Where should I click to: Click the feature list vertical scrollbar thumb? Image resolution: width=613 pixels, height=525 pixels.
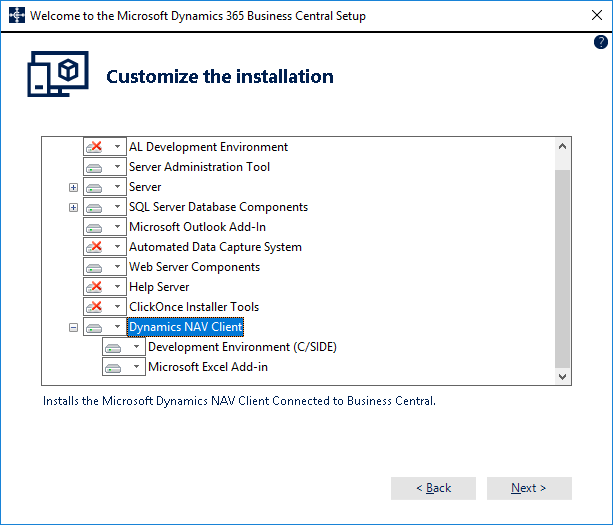click(x=563, y=269)
